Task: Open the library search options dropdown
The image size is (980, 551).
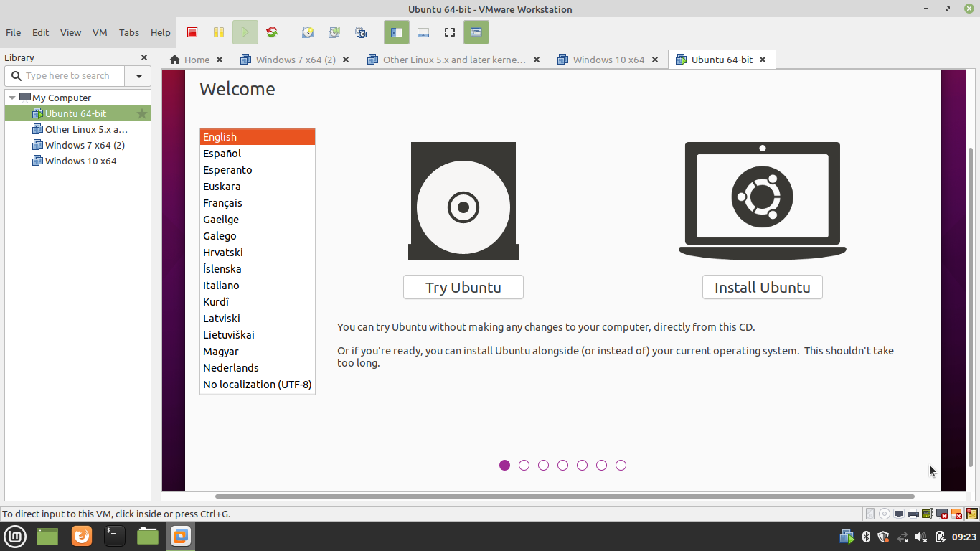Action: pyautogui.click(x=138, y=75)
